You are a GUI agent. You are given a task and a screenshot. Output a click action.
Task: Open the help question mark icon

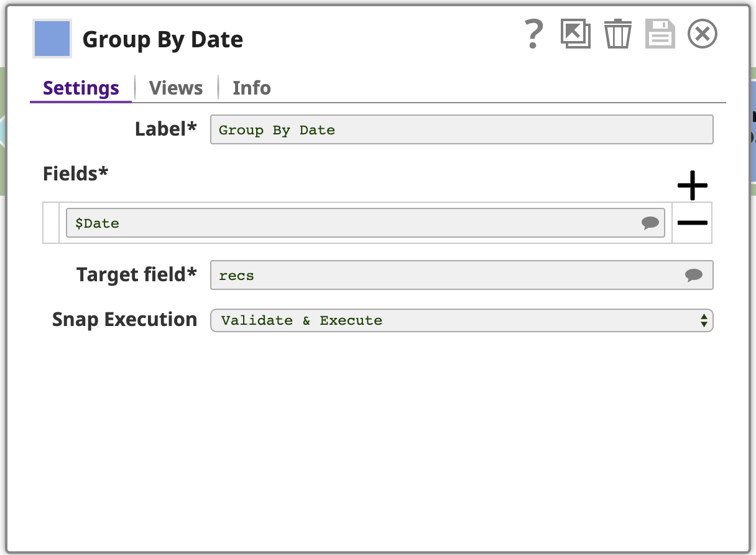[x=533, y=34]
